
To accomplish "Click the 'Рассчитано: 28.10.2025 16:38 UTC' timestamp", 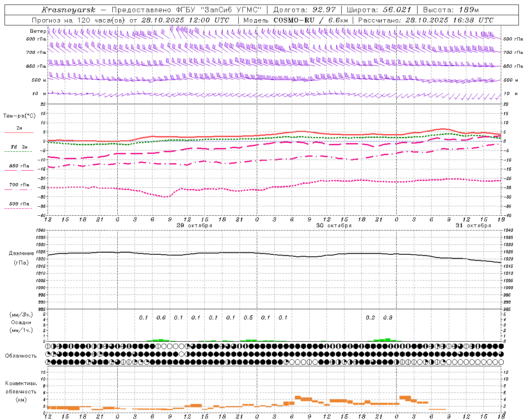I will 426,20.
